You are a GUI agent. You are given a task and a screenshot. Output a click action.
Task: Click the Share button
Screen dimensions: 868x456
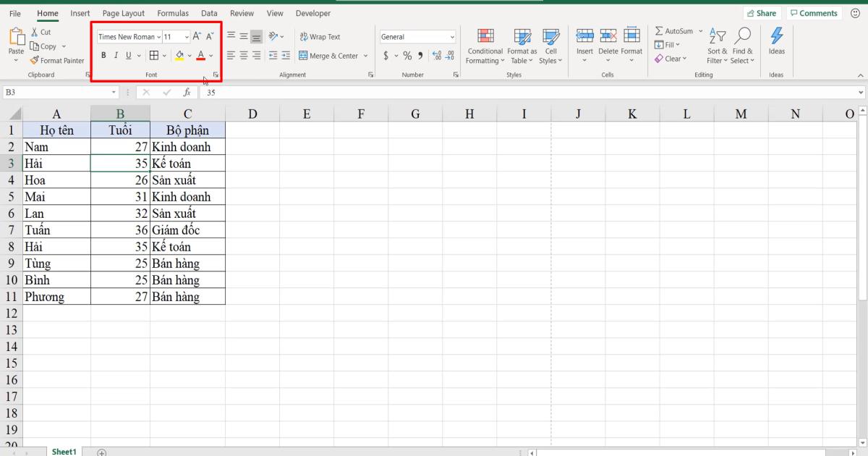tap(762, 12)
